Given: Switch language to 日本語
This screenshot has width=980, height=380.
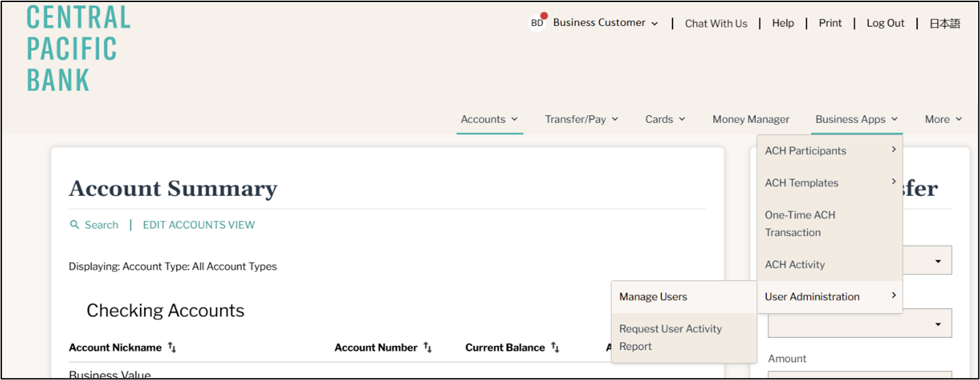Looking at the screenshot, I should click(x=944, y=23).
